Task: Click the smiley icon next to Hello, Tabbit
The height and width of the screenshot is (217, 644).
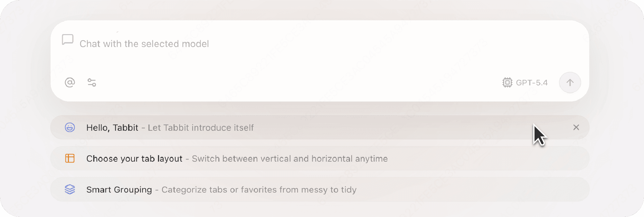Action: pos(70,127)
